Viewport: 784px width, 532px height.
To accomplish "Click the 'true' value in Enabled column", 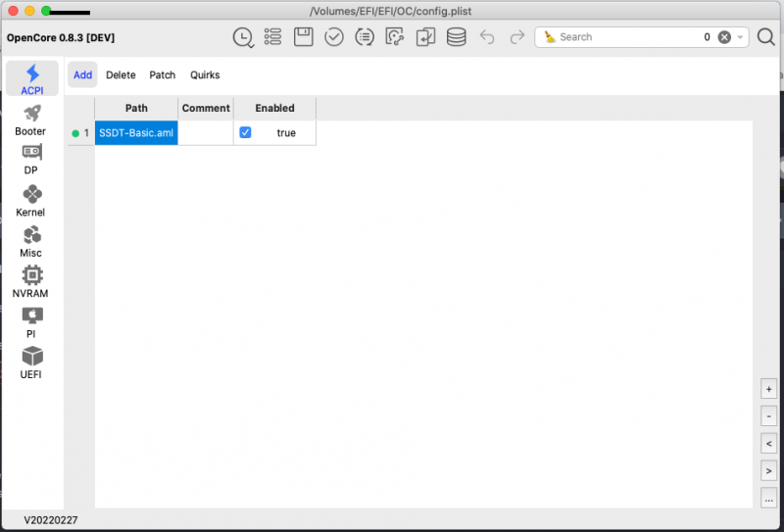I will pyautogui.click(x=286, y=133).
